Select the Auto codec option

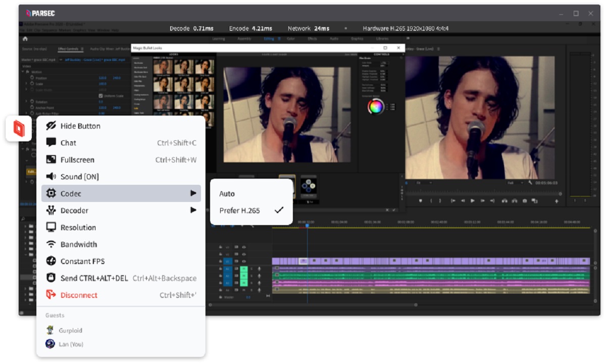pos(251,193)
